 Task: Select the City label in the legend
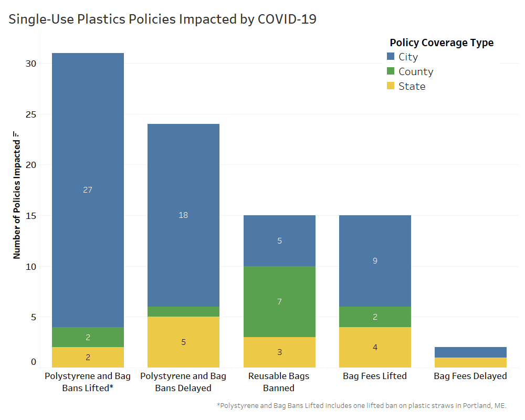pyautogui.click(x=408, y=57)
